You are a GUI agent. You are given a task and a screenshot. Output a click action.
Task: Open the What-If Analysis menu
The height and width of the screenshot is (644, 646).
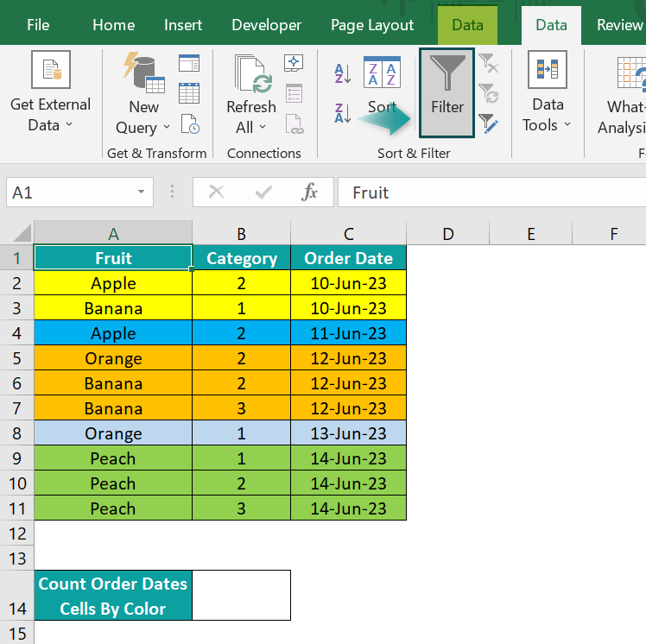pyautogui.click(x=622, y=94)
